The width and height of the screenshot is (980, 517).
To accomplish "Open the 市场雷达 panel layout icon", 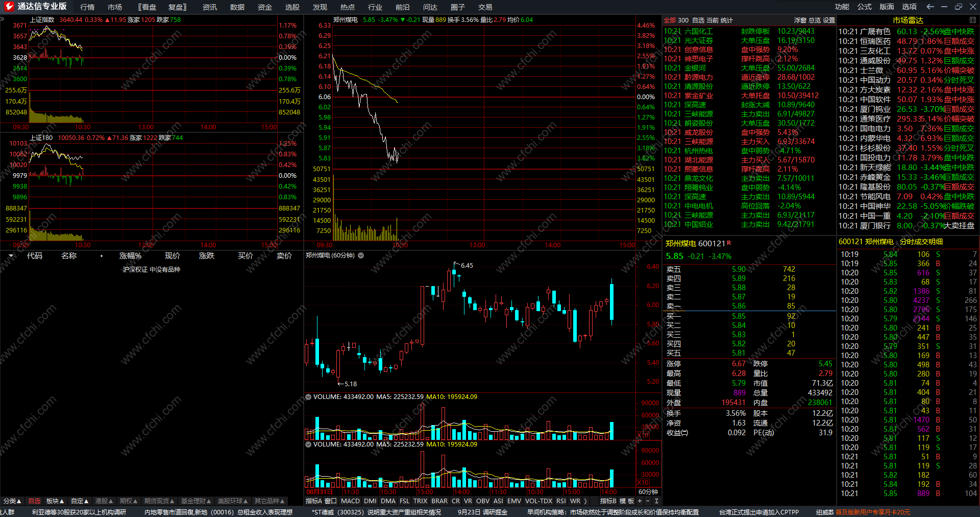I will point(972,20).
